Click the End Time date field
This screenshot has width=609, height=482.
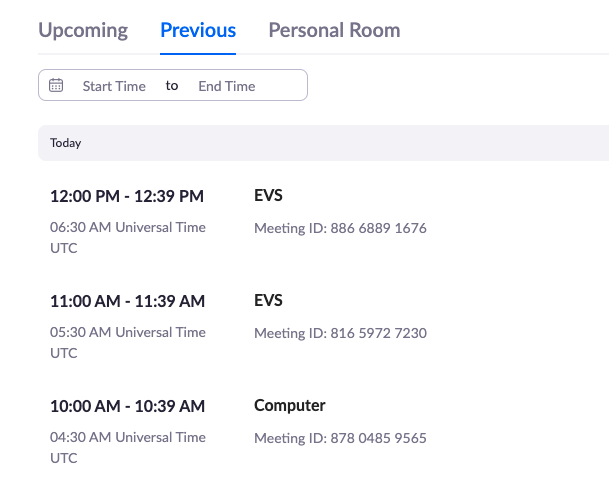click(227, 86)
